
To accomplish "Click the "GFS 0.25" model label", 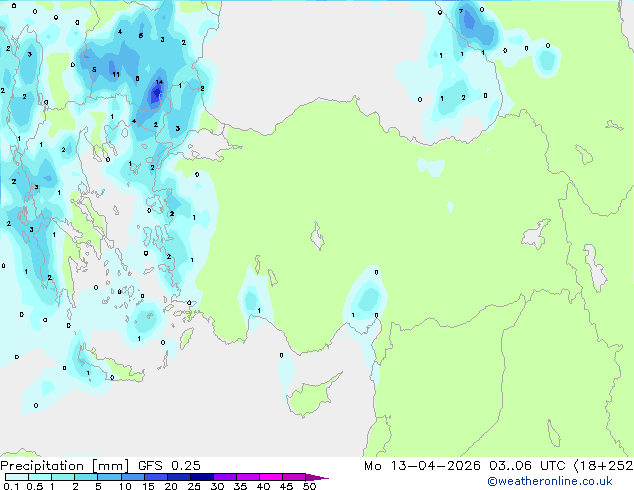I will tap(169, 466).
